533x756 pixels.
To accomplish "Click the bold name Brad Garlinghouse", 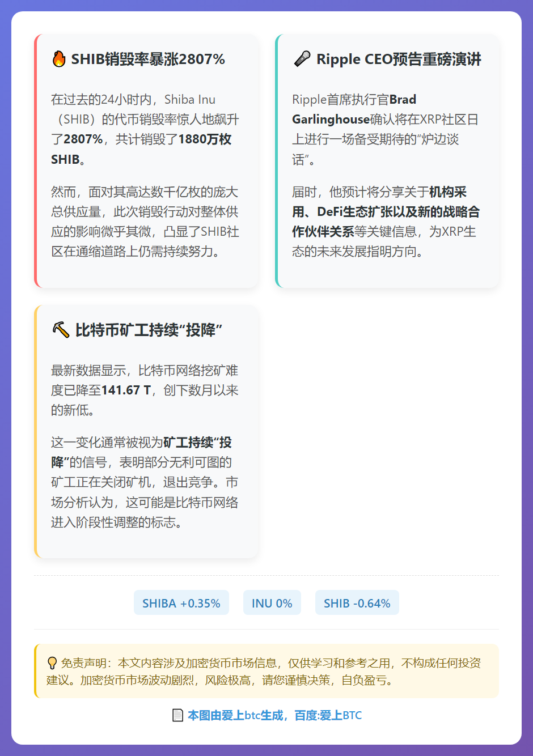I will pyautogui.click(x=354, y=109).
